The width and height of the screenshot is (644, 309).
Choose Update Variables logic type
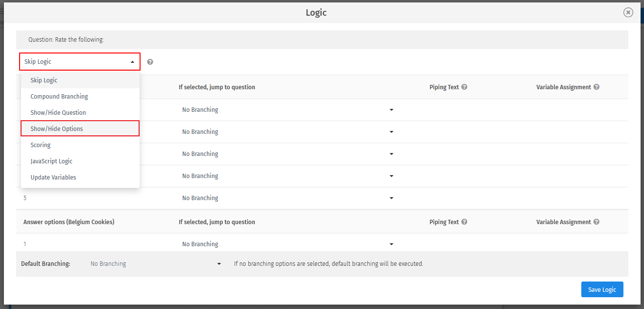point(53,177)
